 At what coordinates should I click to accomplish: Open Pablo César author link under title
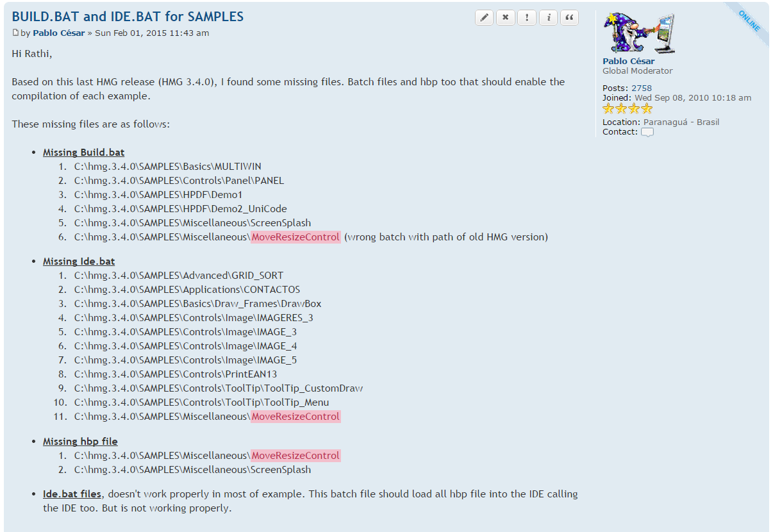tap(59, 33)
